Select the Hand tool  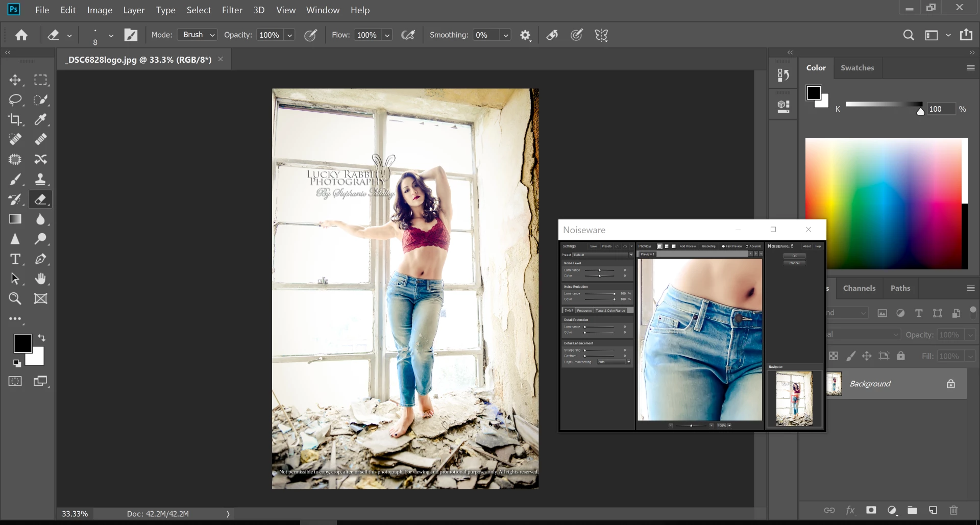40,279
